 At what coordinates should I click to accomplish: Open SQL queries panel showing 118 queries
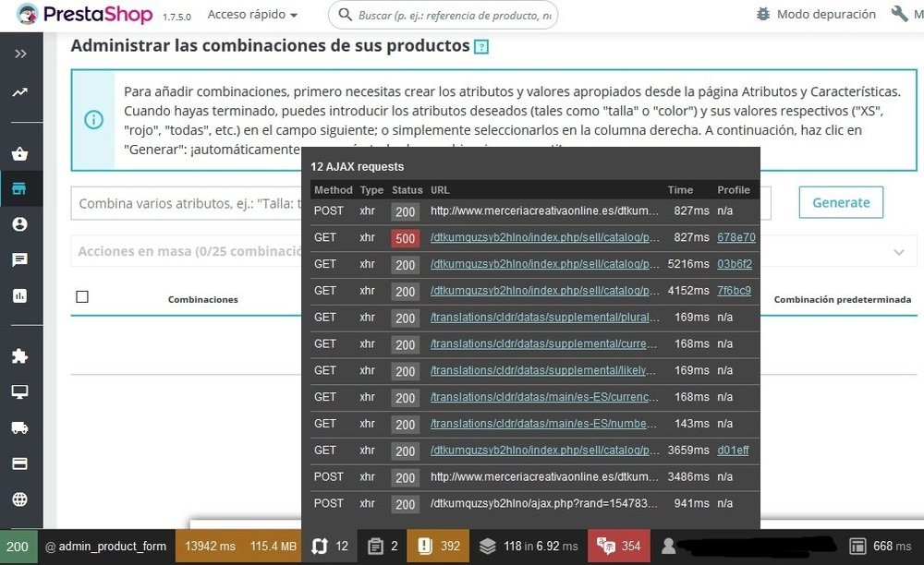(x=527, y=546)
